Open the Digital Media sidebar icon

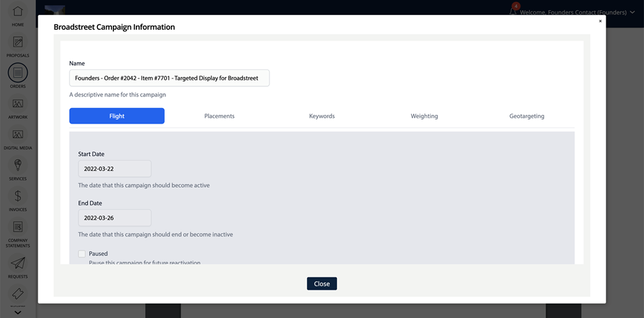18,134
